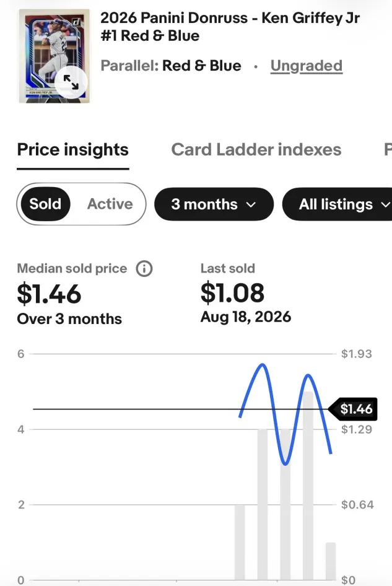The width and height of the screenshot is (392, 586).
Task: Click the shortest rightmost sales bar
Action: pos(331,561)
